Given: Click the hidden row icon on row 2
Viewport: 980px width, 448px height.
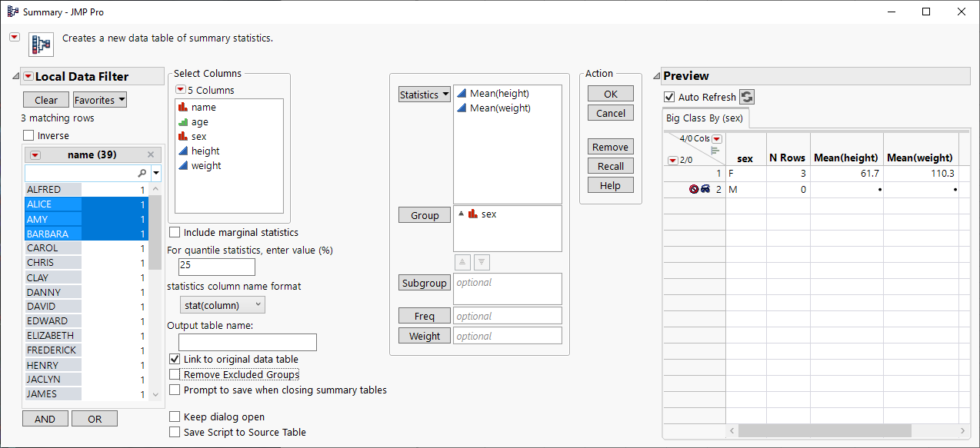Looking at the screenshot, I should [705, 189].
